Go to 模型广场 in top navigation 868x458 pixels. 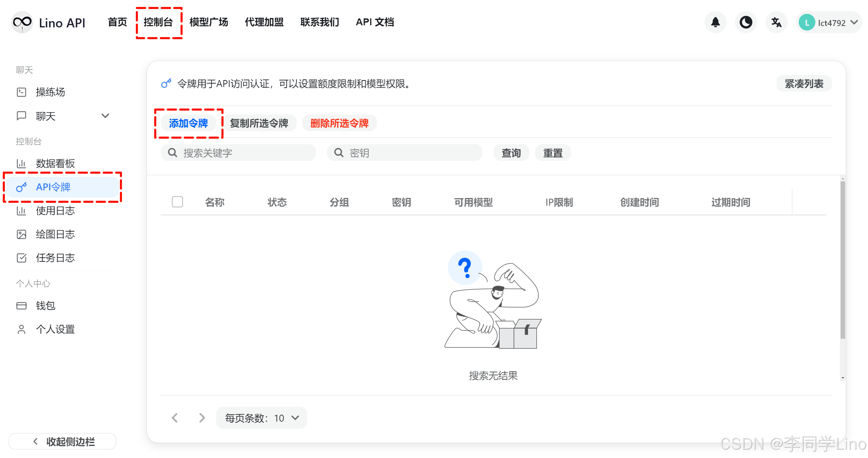tap(209, 23)
